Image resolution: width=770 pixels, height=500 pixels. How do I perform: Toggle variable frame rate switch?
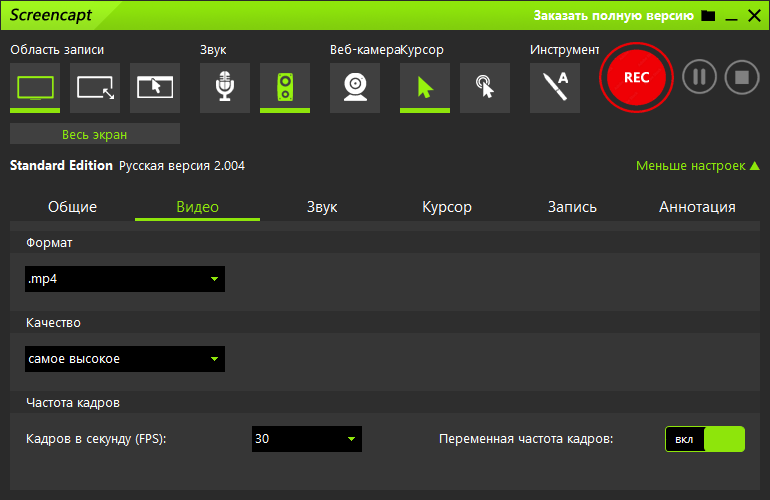coord(705,439)
